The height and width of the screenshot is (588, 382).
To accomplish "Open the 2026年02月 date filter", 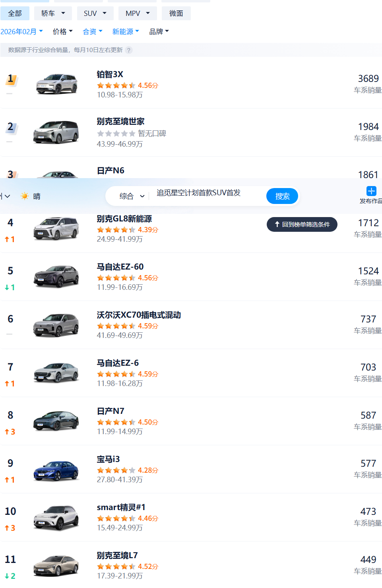I will [x=21, y=31].
